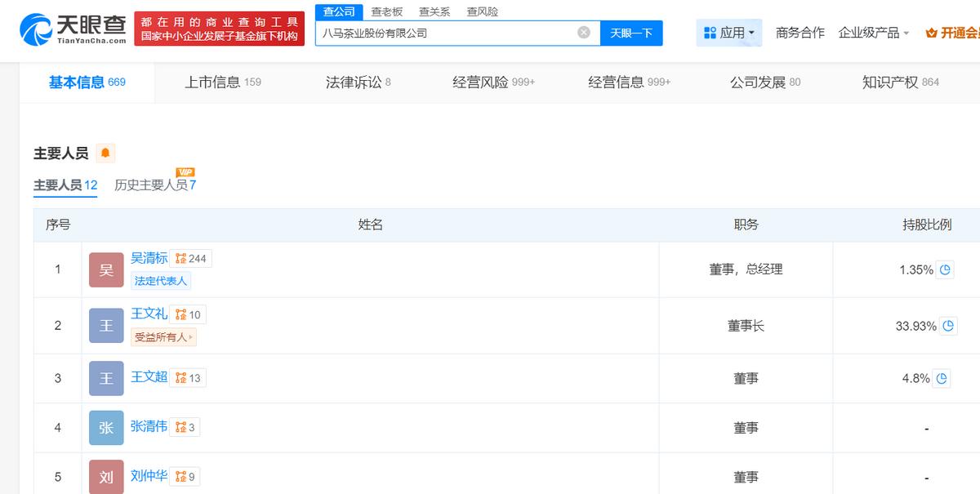This screenshot has height=494, width=980.
Task: Click the 职务 column header
Action: 746,225
